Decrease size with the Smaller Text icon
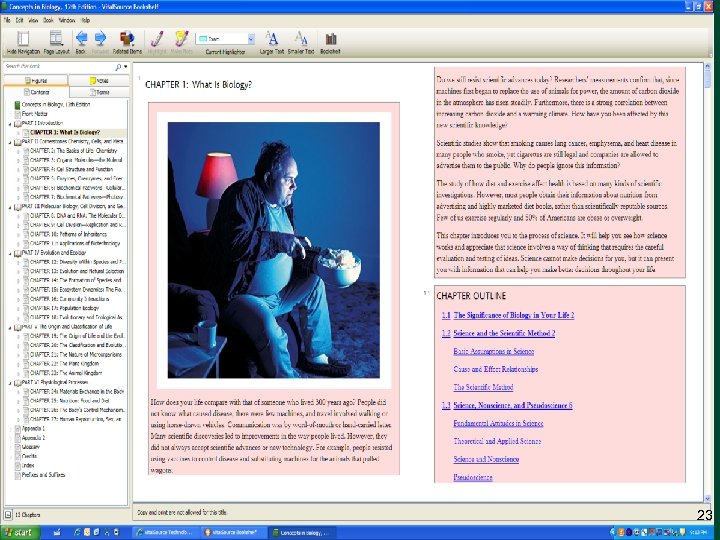The height and width of the screenshot is (540, 720). 301,38
